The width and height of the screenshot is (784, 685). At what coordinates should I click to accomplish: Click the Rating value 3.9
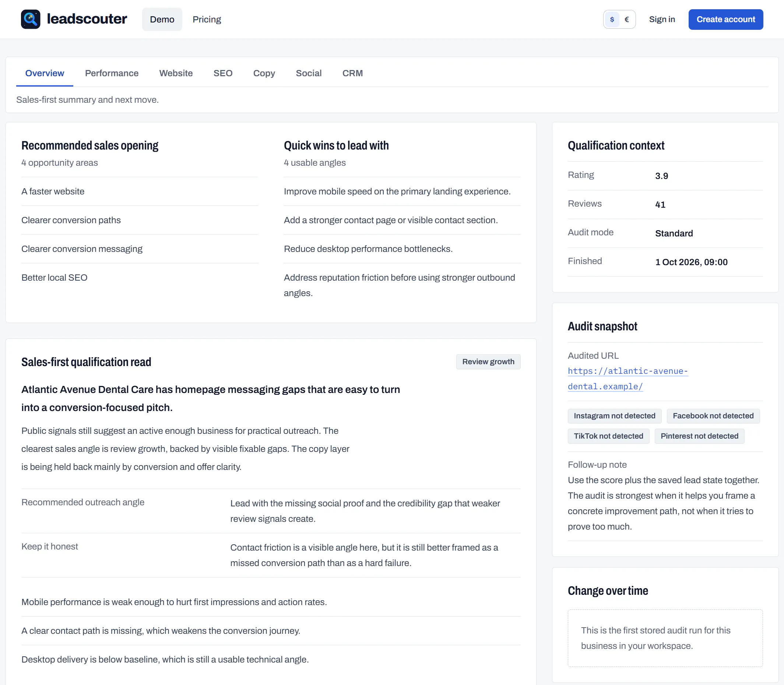661,176
